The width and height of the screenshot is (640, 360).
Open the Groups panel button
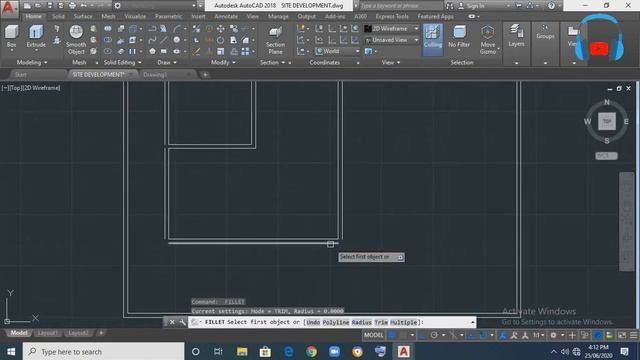point(545,32)
